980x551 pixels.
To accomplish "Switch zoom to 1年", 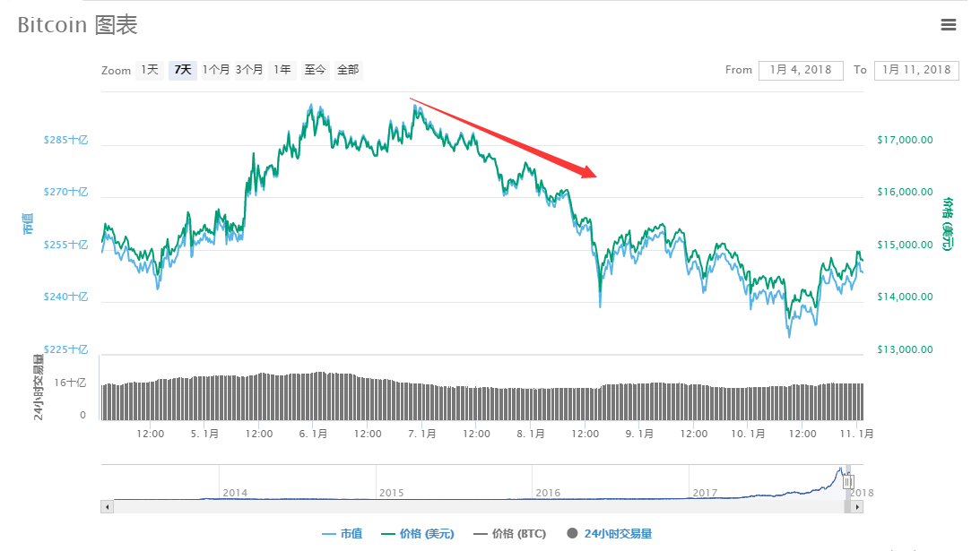I will (282, 70).
